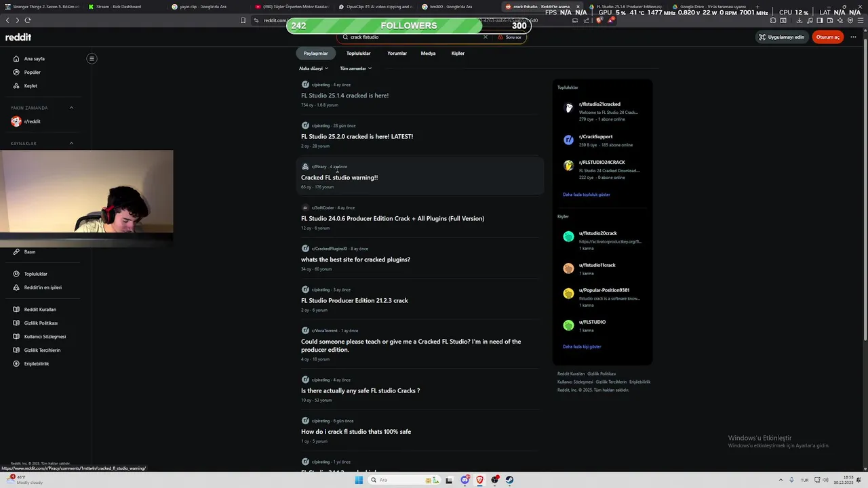
Task: Bookmark the page with bookmark icon
Action: [243, 20]
